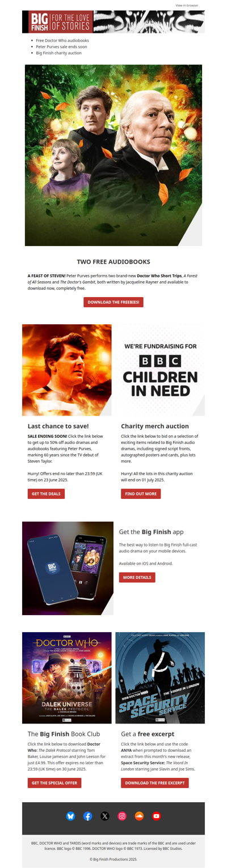The height and width of the screenshot is (868, 227).
Task: Open the Facebook icon in footer
Action: 87,816
